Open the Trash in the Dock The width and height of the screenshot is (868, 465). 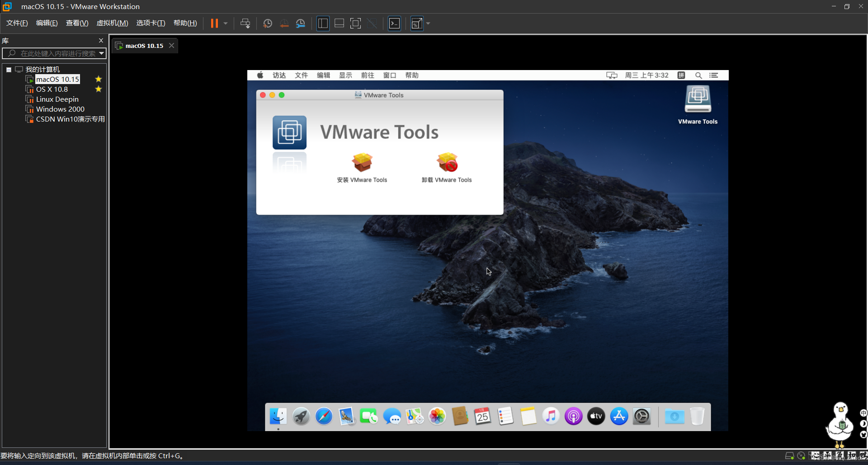point(698,416)
